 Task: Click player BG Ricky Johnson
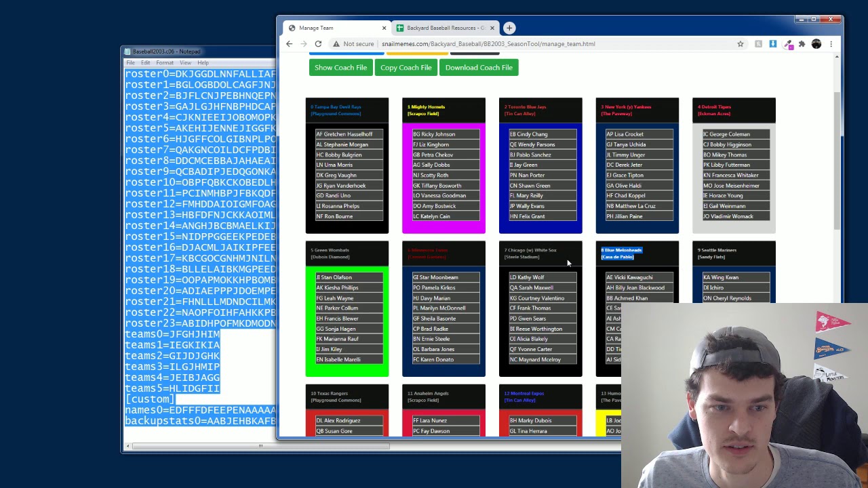(446, 134)
